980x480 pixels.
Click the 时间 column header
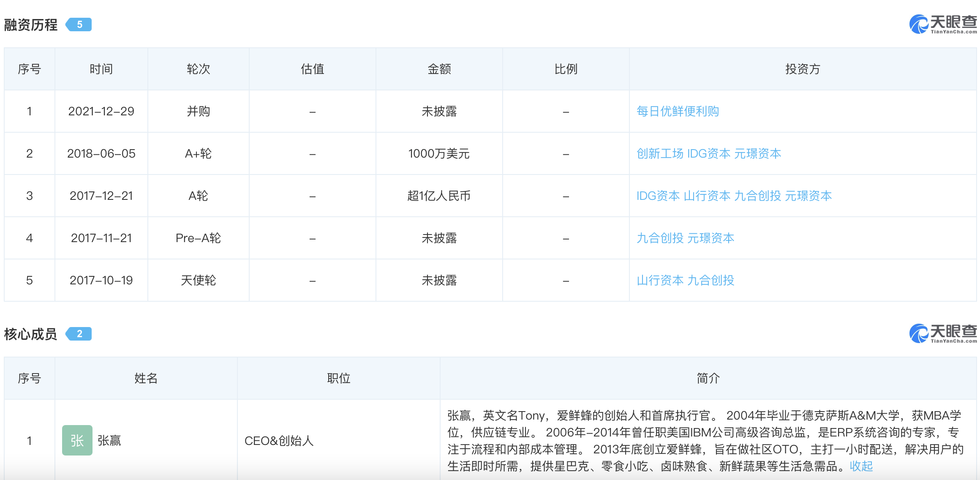pyautogui.click(x=101, y=69)
